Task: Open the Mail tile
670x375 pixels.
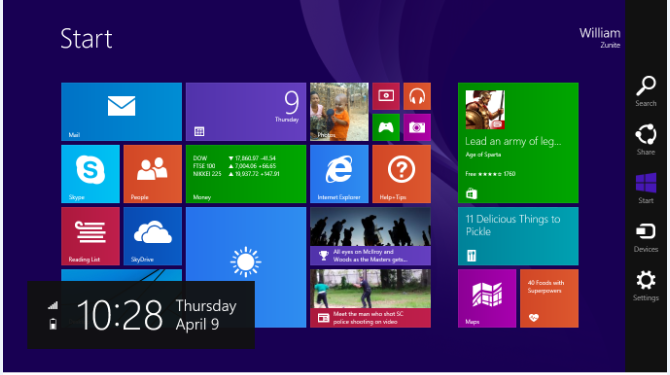Action: point(121,112)
